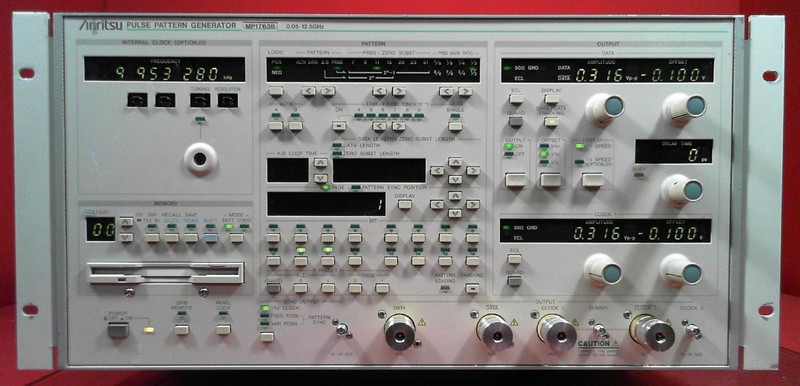Viewport: 800px width, 386px height.
Task: Click CLOCK 1 ECL button
Action: (515, 259)
